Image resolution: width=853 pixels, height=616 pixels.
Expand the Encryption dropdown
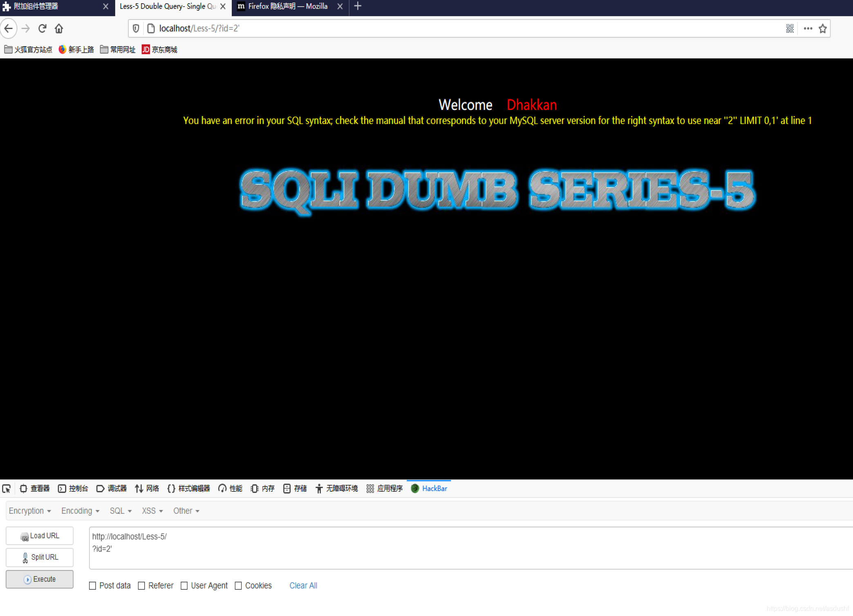click(x=30, y=511)
